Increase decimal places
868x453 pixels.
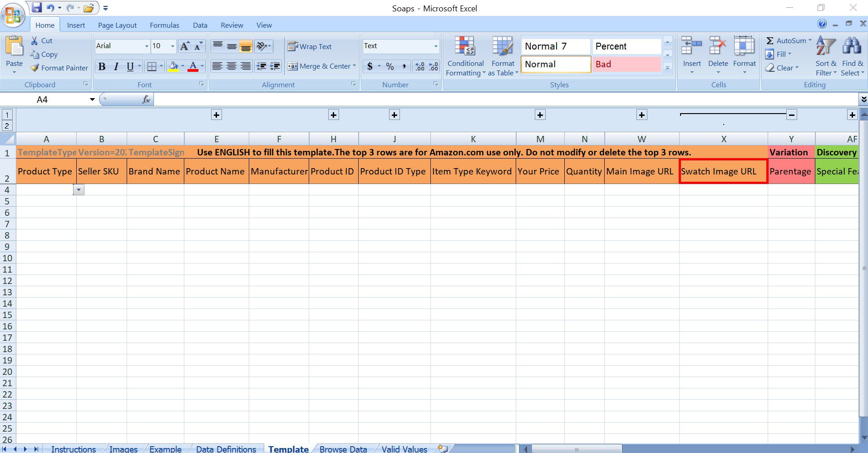[x=420, y=66]
